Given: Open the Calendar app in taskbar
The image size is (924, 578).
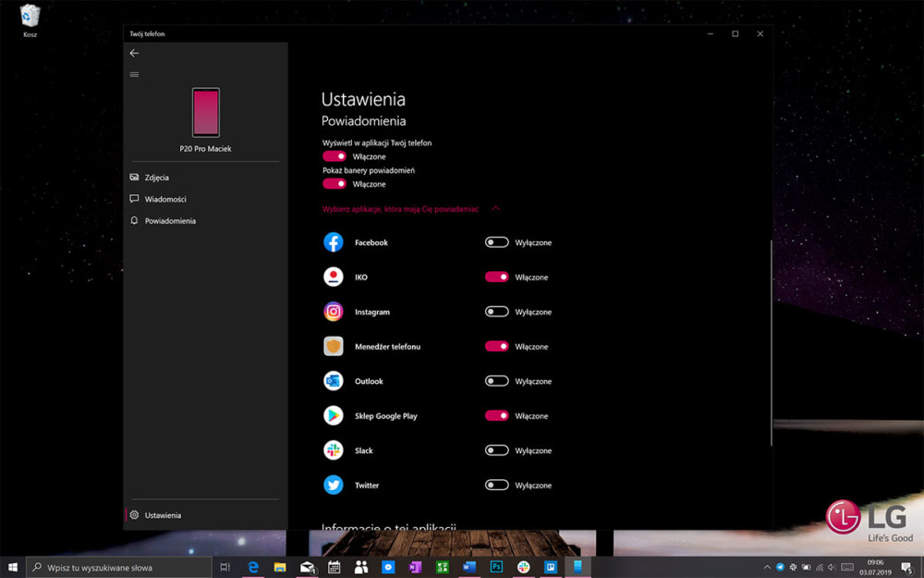Looking at the screenshot, I should coord(334,568).
